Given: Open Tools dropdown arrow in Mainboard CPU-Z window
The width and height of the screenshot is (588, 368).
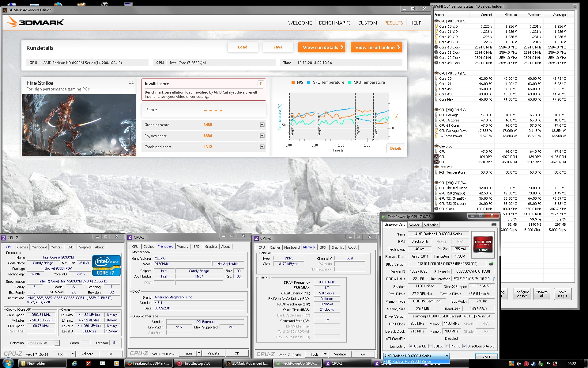Looking at the screenshot, I should tap(199, 353).
